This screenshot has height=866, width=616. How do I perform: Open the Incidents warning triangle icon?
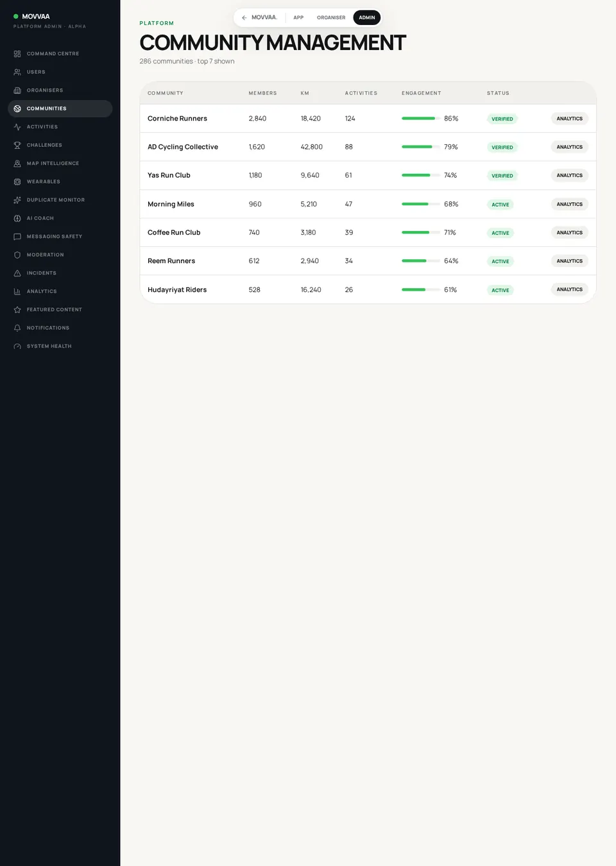[x=17, y=273]
